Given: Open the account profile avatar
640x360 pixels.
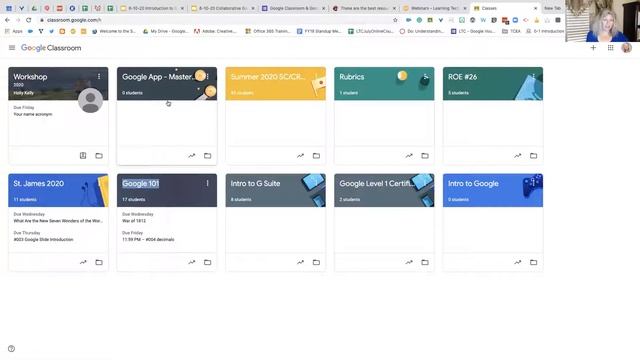Looking at the screenshot, I should tap(627, 48).
